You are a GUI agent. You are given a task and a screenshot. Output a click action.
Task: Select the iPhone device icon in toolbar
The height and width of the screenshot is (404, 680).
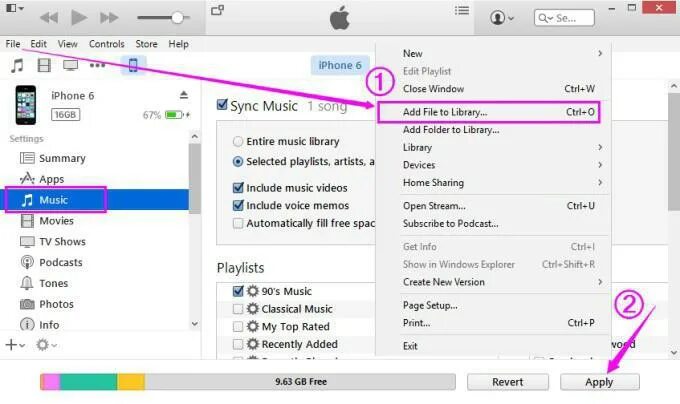(x=133, y=65)
